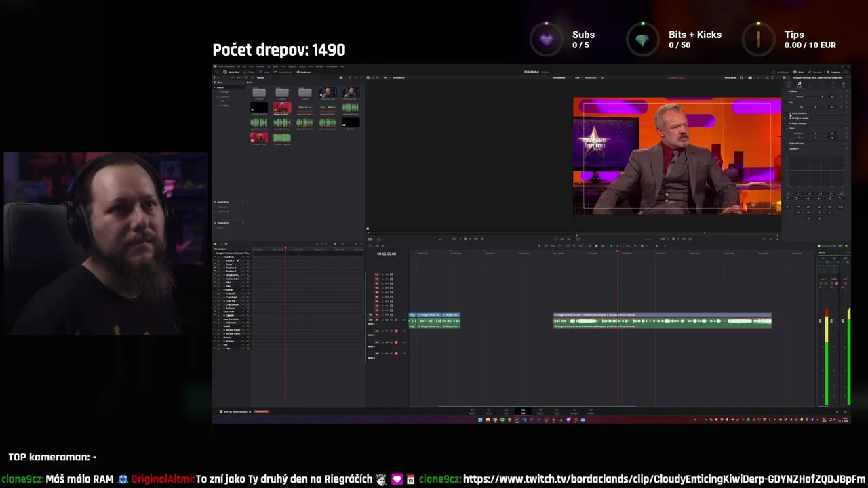Open the Mixer panel from top right

pyautogui.click(x=799, y=72)
